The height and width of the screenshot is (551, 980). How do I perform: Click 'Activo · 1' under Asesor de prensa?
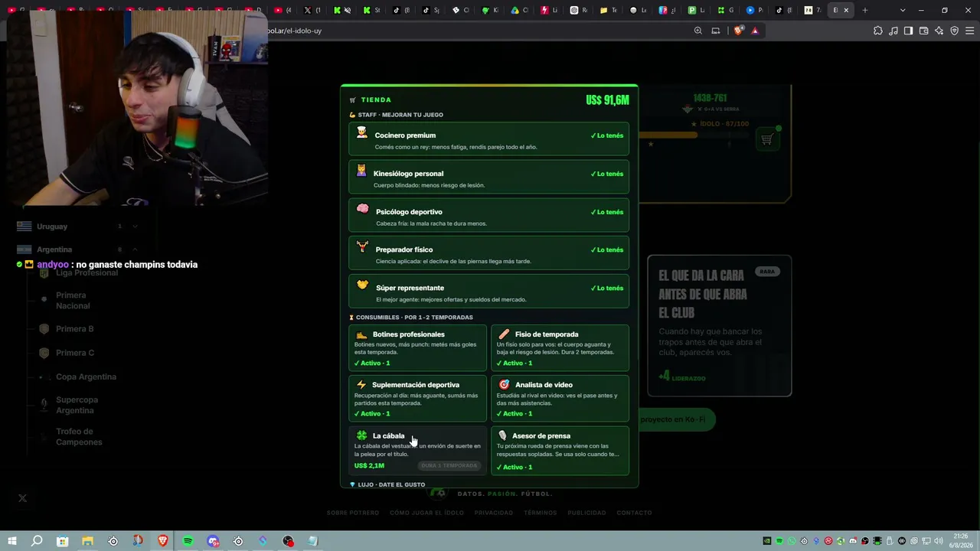click(x=514, y=467)
